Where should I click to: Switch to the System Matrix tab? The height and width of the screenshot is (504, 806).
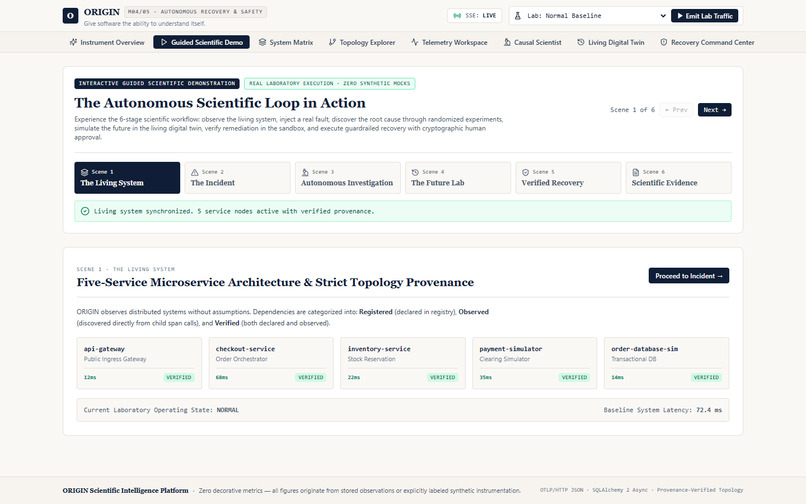pyautogui.click(x=286, y=42)
